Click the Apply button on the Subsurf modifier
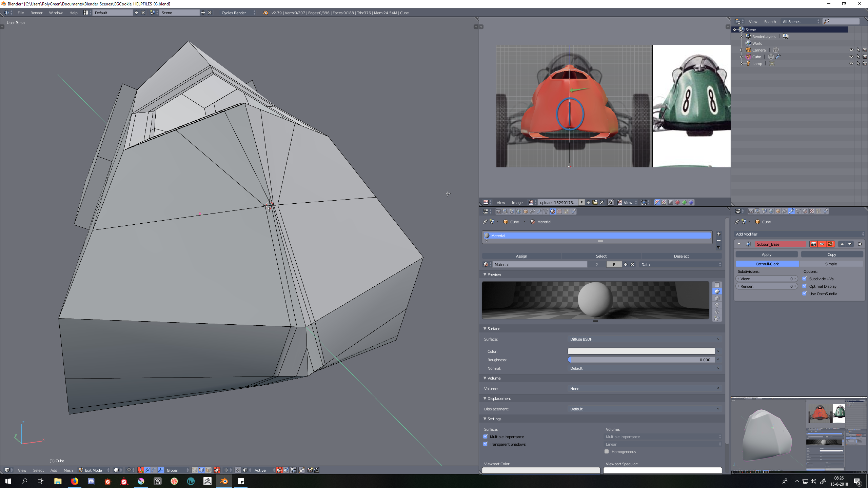 pyautogui.click(x=766, y=255)
